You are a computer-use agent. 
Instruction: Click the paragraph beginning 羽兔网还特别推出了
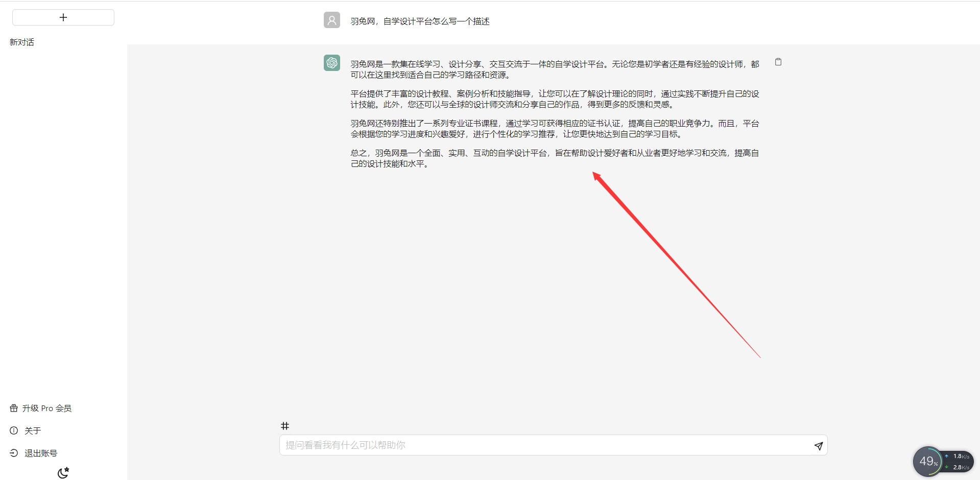(555, 129)
